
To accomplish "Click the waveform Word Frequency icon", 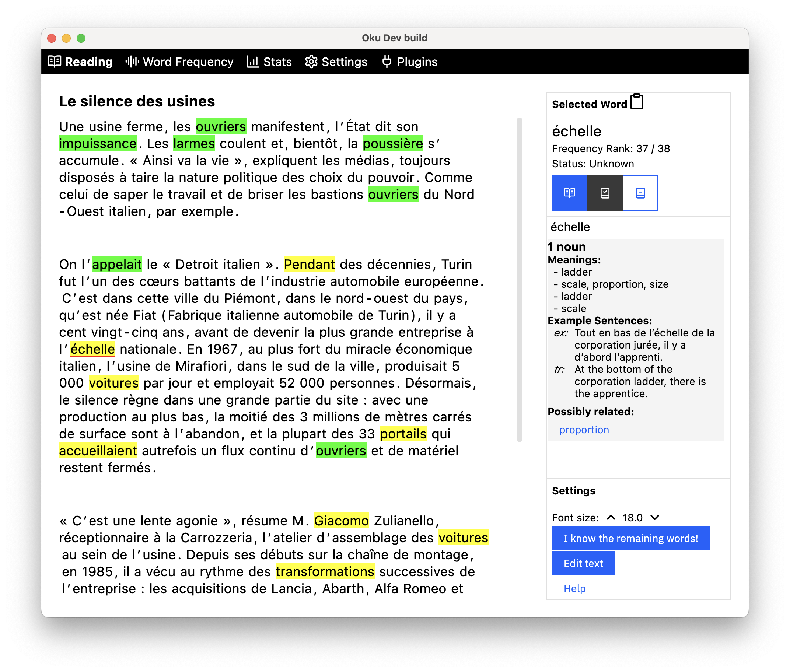I will [x=132, y=61].
